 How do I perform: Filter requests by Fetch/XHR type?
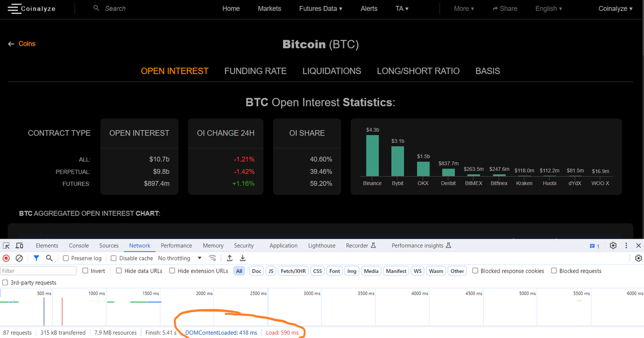click(x=293, y=271)
